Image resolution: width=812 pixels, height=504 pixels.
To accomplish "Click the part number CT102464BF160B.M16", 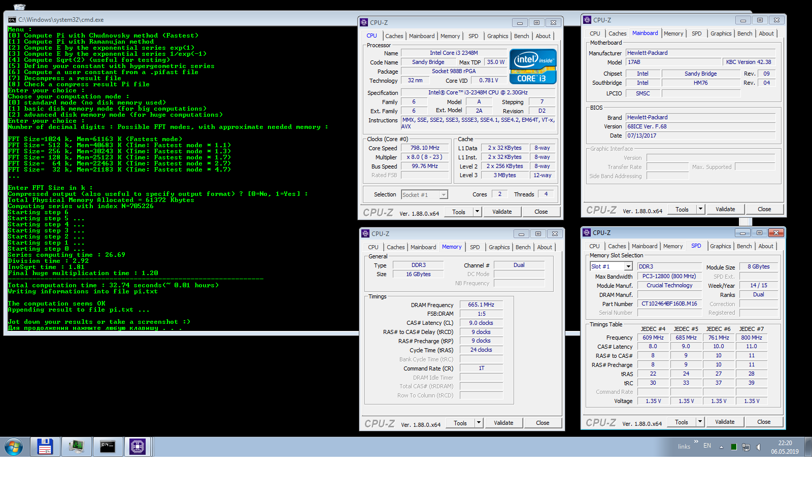I will (x=669, y=304).
